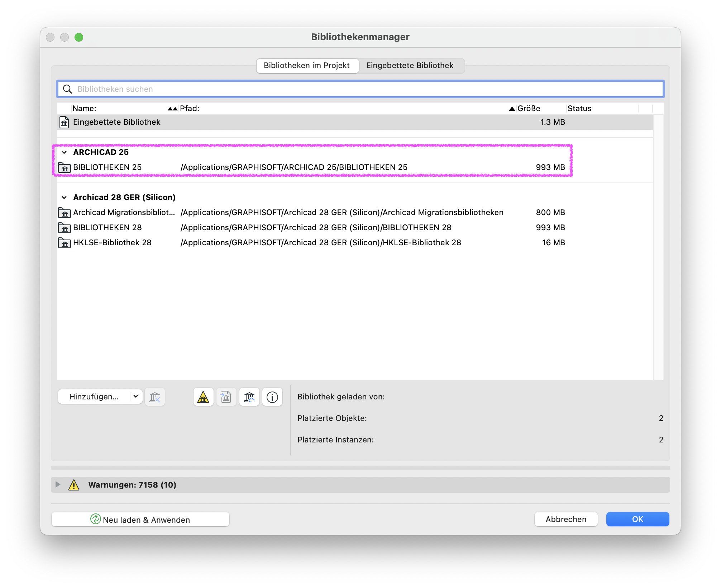The image size is (721, 588).
Task: Click the path ending in (Silicon)/BIBLIOTHEKEN 28
Action: coord(316,228)
